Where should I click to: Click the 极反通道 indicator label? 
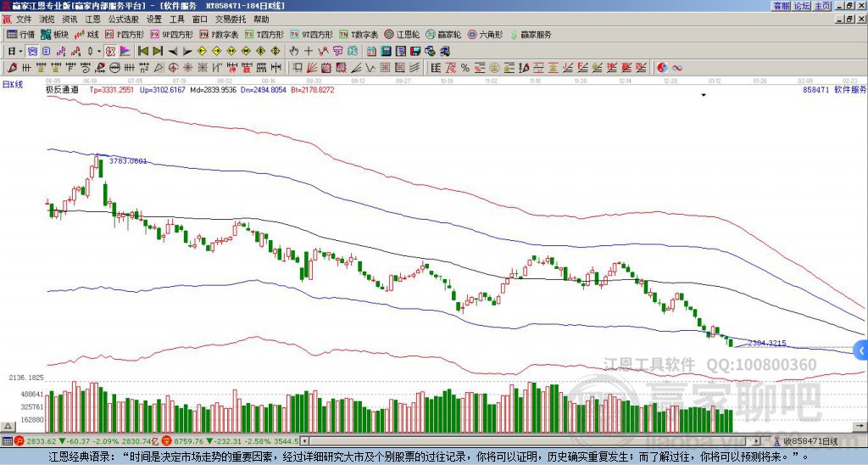(x=61, y=89)
